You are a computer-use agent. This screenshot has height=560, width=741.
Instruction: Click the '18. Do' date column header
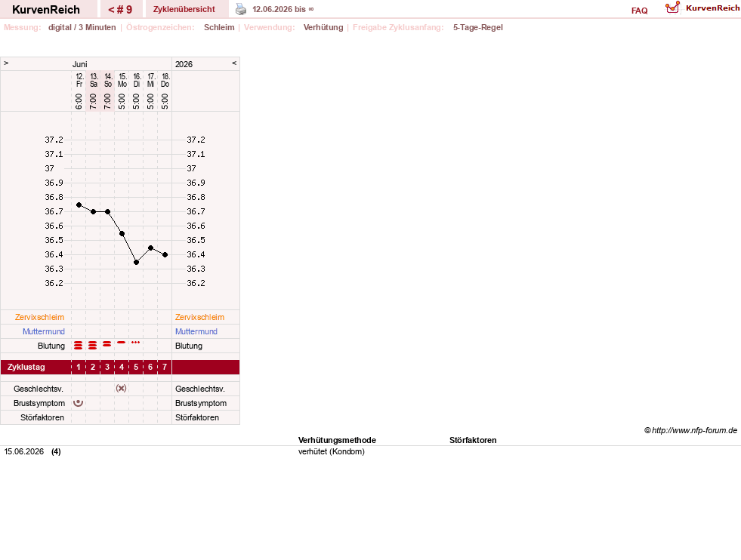coord(165,80)
